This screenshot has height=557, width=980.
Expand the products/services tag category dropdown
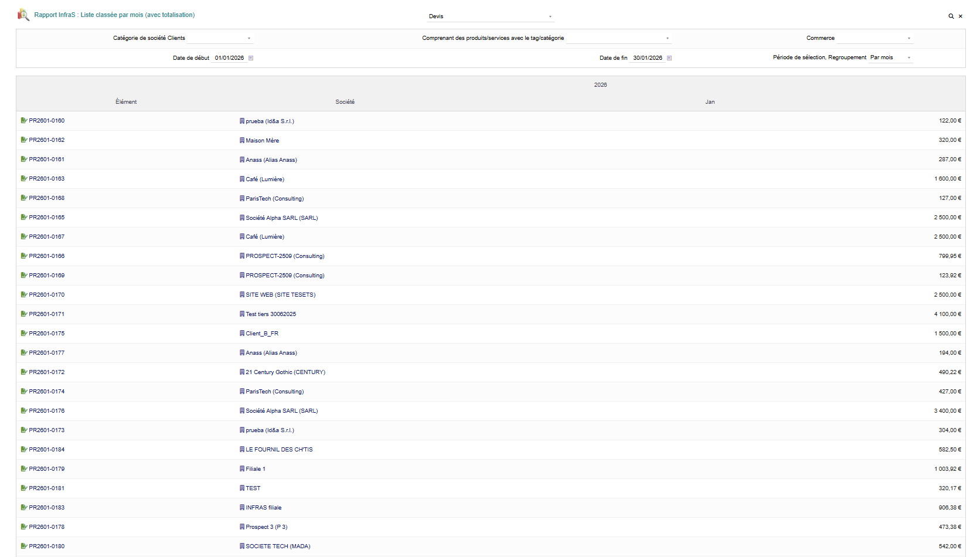point(618,39)
